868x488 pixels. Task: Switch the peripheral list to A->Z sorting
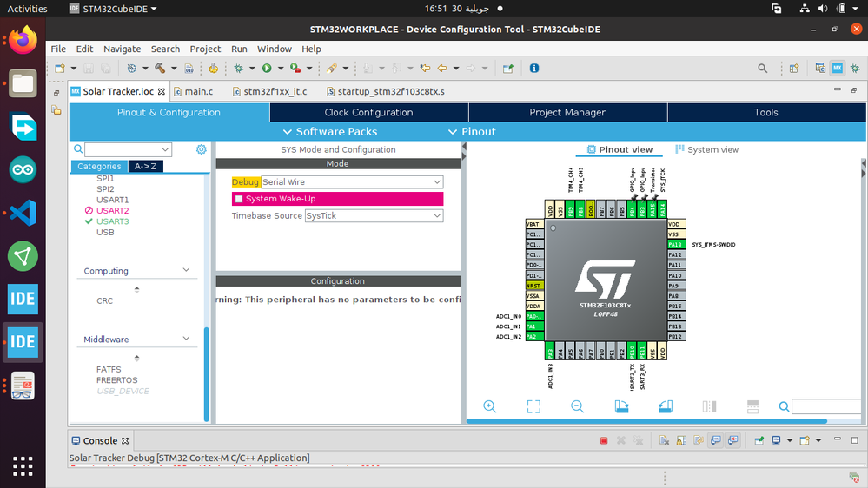pos(146,166)
